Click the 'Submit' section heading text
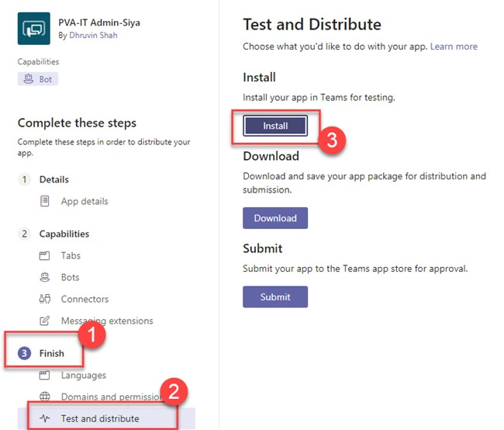 pos(263,248)
